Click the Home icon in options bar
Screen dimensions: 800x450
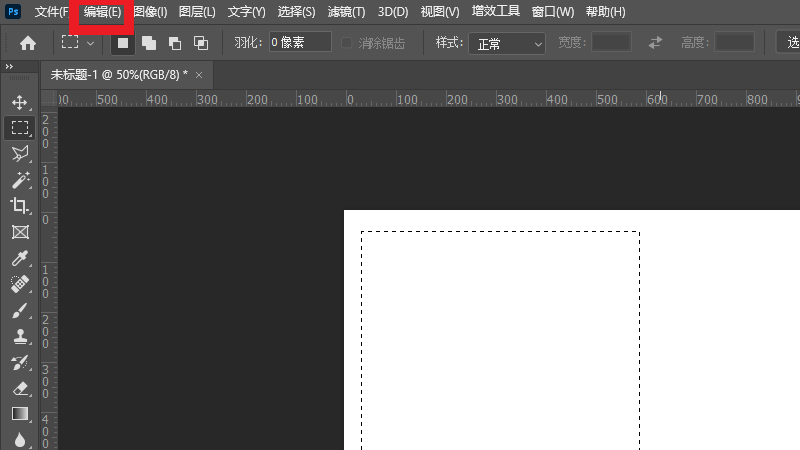[x=28, y=43]
